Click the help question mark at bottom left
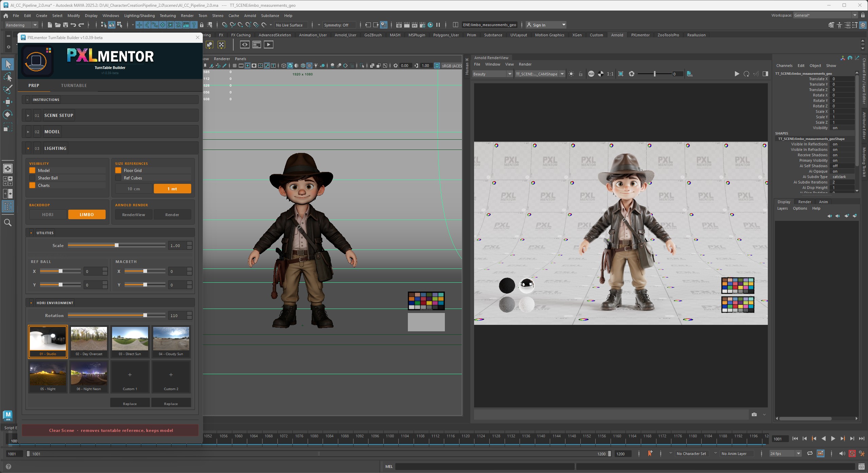The image size is (868, 473). pos(8,467)
